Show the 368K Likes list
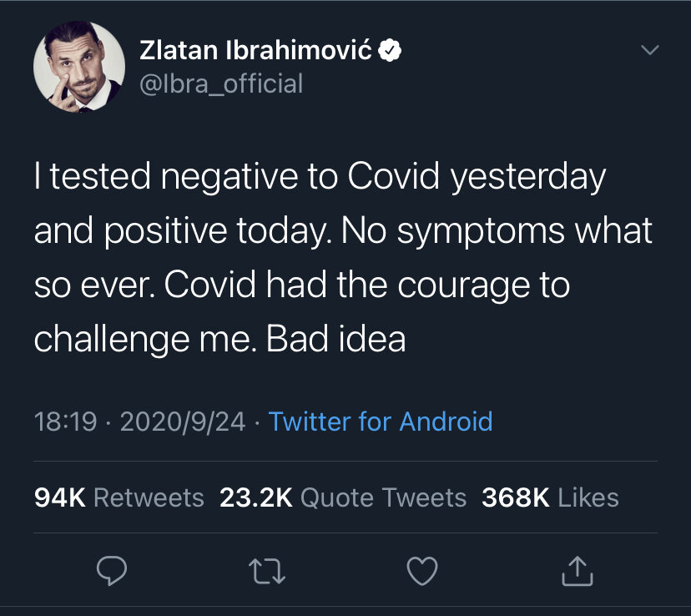This screenshot has width=691, height=616. point(550,497)
